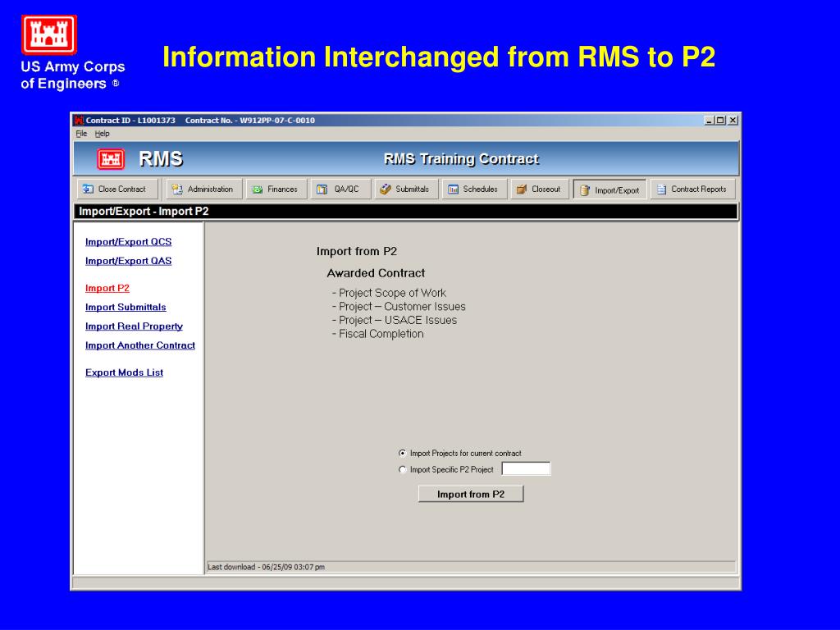Open the Import Another Contract link

pyautogui.click(x=140, y=345)
